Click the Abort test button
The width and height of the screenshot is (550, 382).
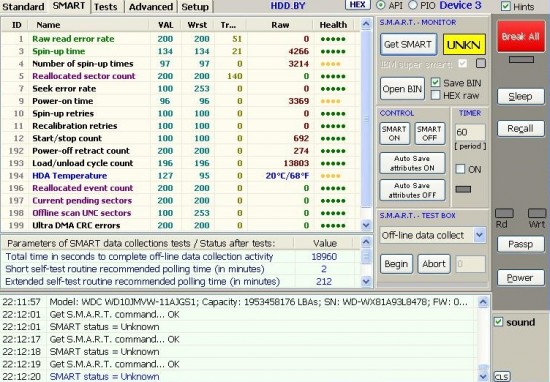pos(434,264)
